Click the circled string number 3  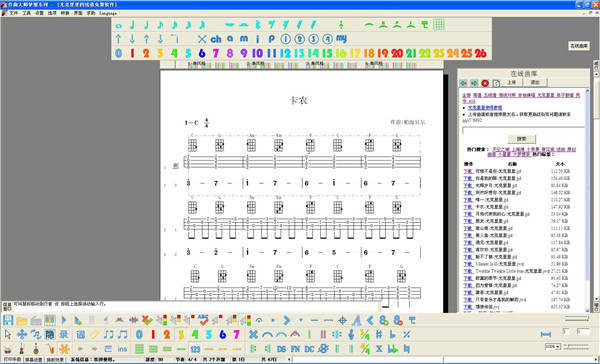313,39
